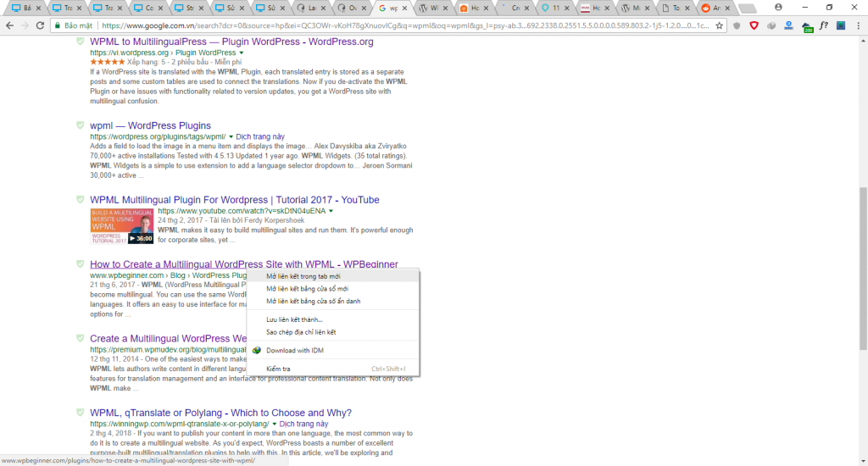Click the IDM icon in the context menu
Viewport: 868px width, 466px height.
256,350
